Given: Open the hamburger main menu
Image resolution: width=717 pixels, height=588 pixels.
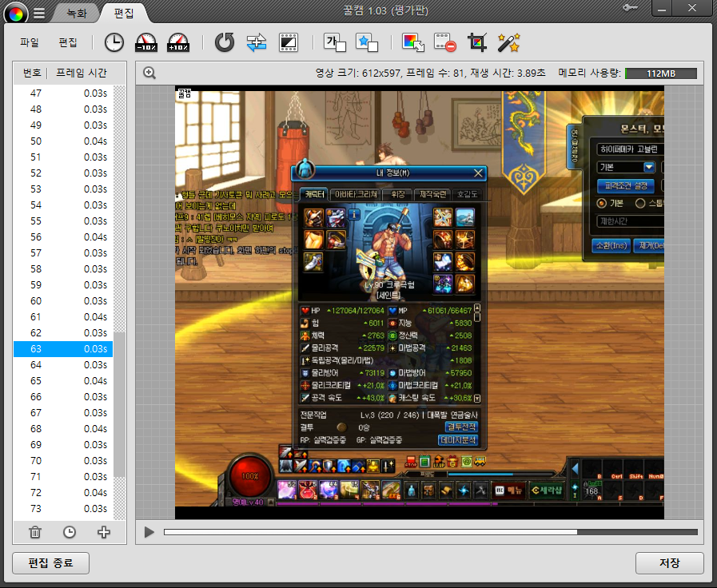Looking at the screenshot, I should click(39, 14).
